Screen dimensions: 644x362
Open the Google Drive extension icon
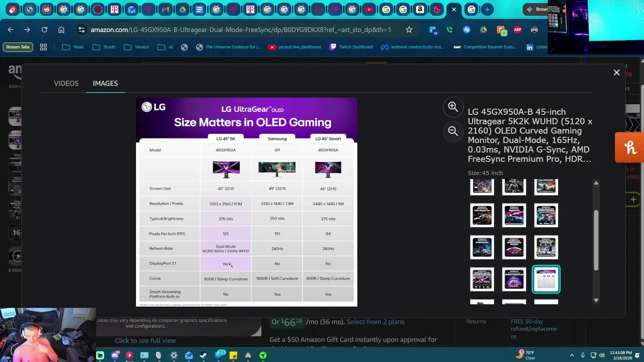[x=484, y=30]
